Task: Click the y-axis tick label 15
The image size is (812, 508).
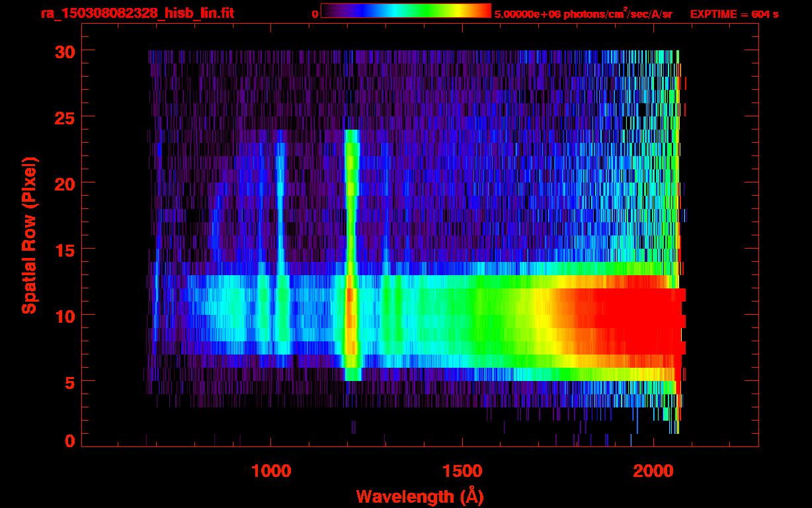Action: (64, 249)
